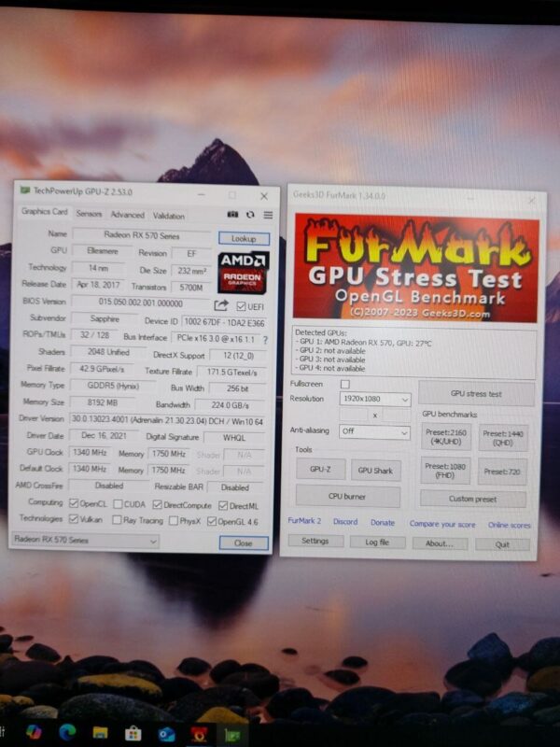The image size is (560, 747).
Task: Open Microsoft Store from the taskbar
Action: point(133,734)
